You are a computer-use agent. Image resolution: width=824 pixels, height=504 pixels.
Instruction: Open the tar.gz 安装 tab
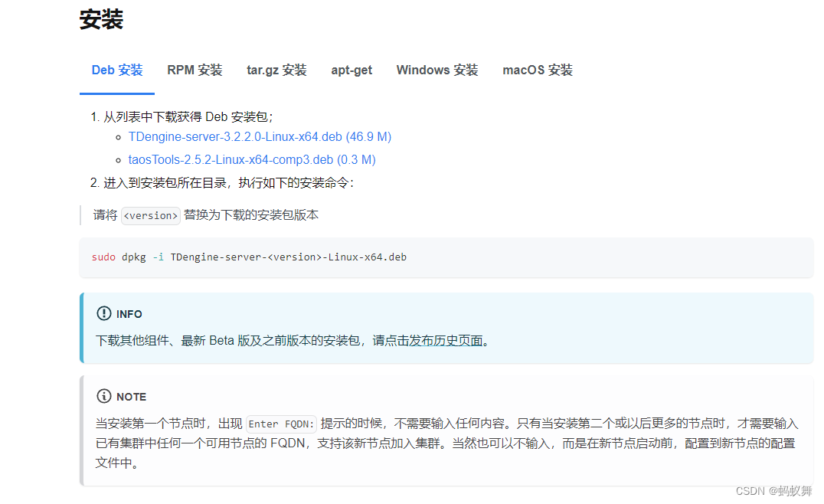pyautogui.click(x=276, y=70)
